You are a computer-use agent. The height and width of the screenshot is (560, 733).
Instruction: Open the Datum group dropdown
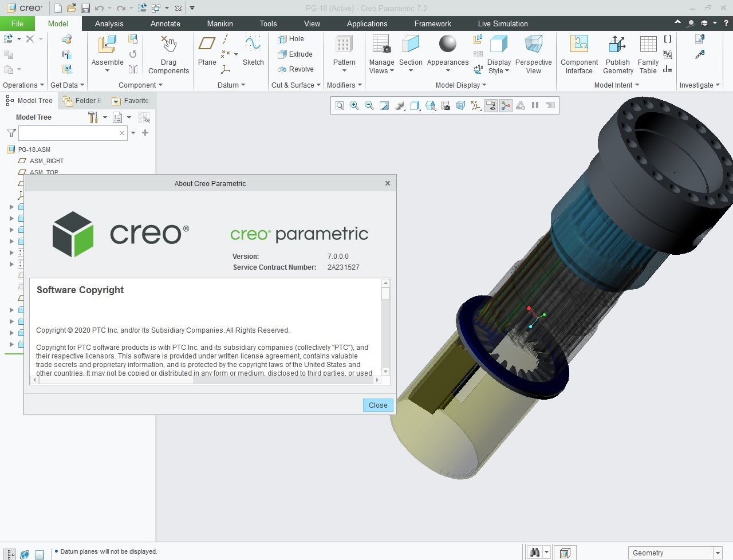coord(231,85)
